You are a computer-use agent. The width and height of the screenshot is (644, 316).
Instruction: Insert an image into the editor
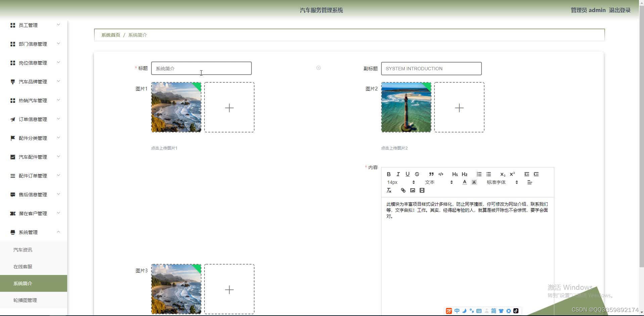412,190
